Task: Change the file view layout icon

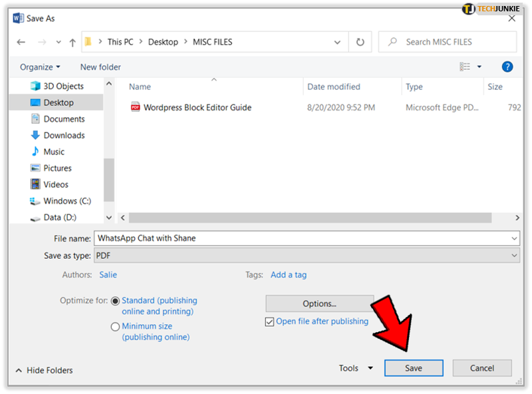Action: pos(465,67)
